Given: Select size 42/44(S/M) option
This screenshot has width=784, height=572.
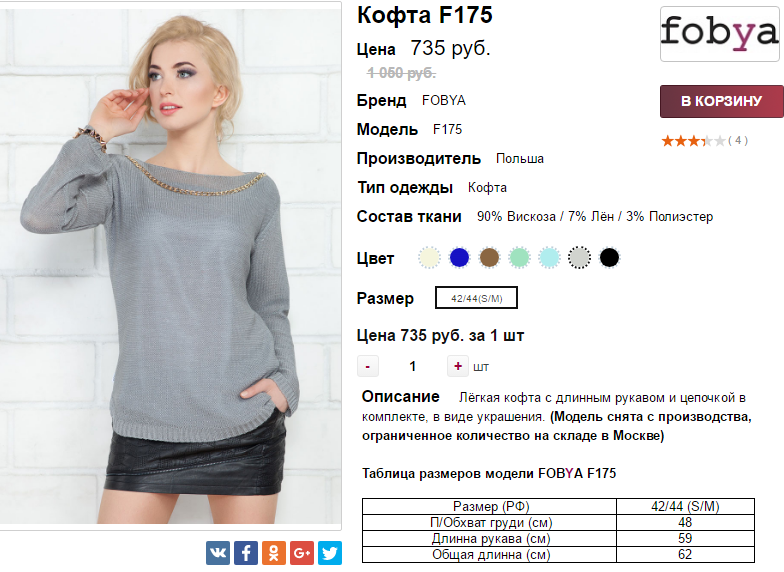Looking at the screenshot, I should pos(476,298).
